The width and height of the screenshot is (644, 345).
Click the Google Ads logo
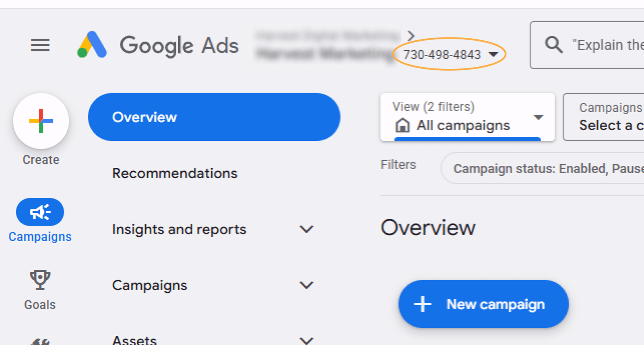pos(92,45)
